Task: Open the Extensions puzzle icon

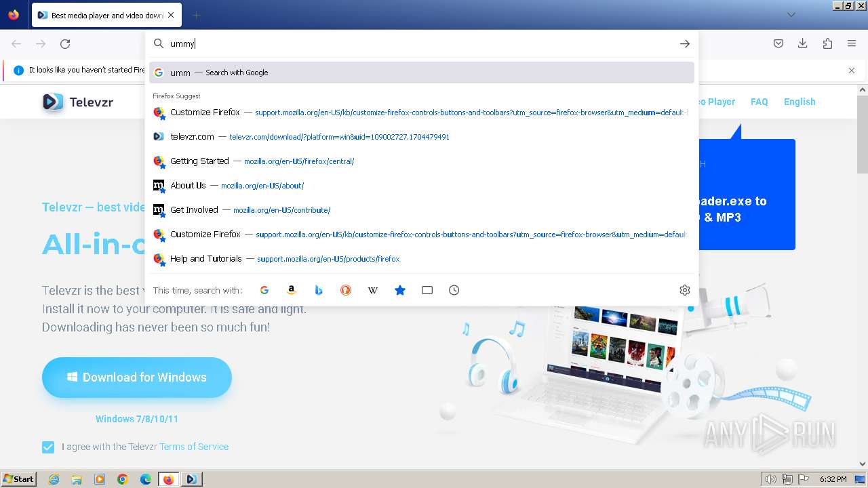Action: tap(827, 43)
